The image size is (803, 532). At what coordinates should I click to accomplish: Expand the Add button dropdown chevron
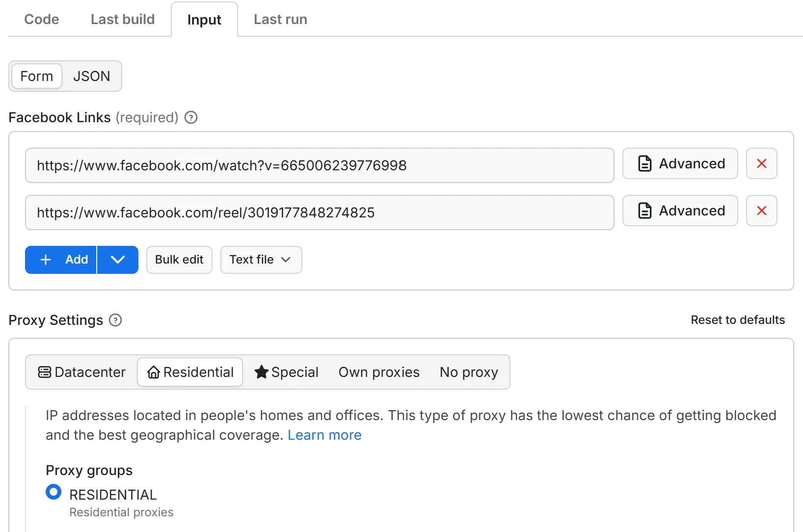[x=118, y=260]
